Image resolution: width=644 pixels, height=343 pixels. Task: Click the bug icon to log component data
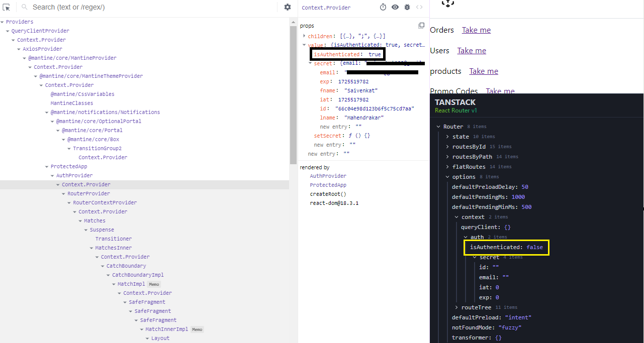point(407,7)
